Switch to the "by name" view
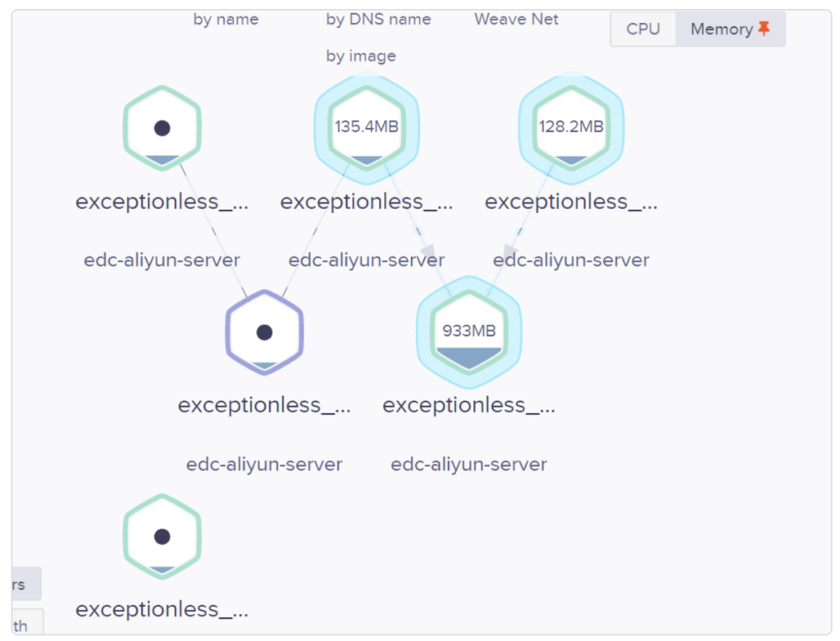The height and width of the screenshot is (641, 840). click(226, 20)
